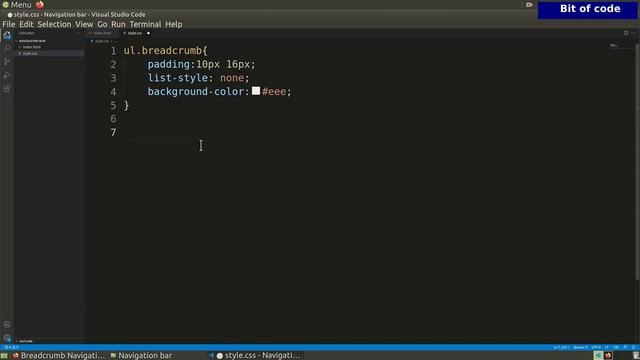Click the Spaces indentation setting in the status bar
Viewport: 640px width, 360px height.
coord(580,347)
